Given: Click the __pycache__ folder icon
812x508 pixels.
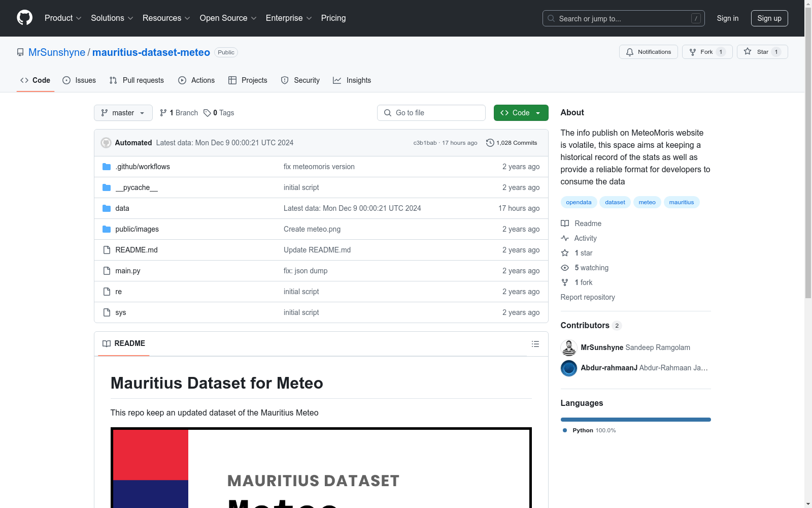Looking at the screenshot, I should 107,187.
